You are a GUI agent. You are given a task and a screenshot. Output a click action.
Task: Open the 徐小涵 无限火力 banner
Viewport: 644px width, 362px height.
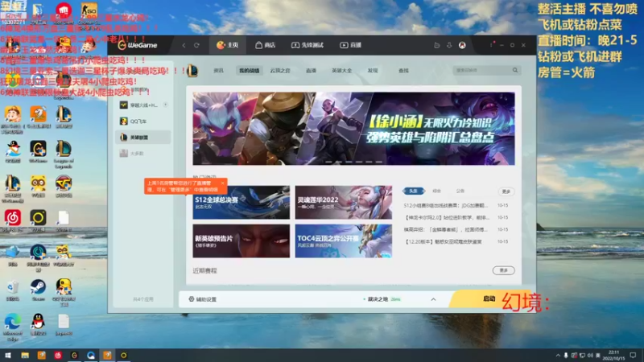(353, 129)
